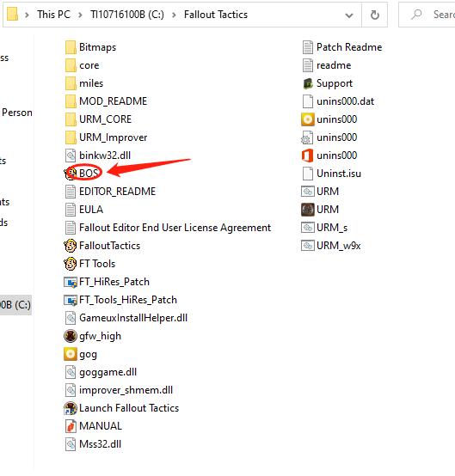The width and height of the screenshot is (455, 476).
Task: Select the FT Tools executable icon
Action: pyautogui.click(x=71, y=264)
